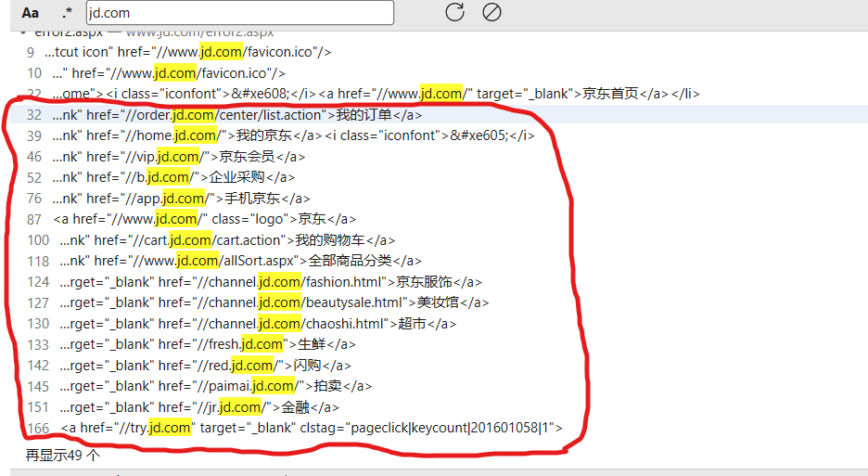
Task: Collapse the error2.aspx result group
Action: coord(23,32)
